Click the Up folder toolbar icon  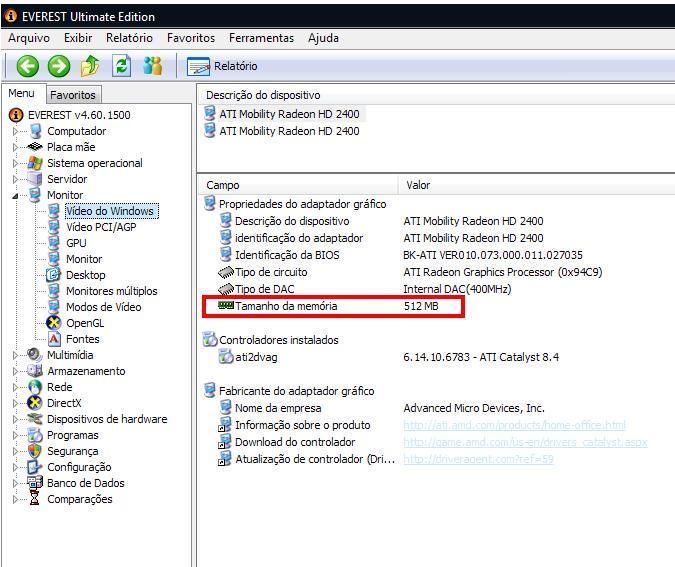pyautogui.click(x=90, y=66)
